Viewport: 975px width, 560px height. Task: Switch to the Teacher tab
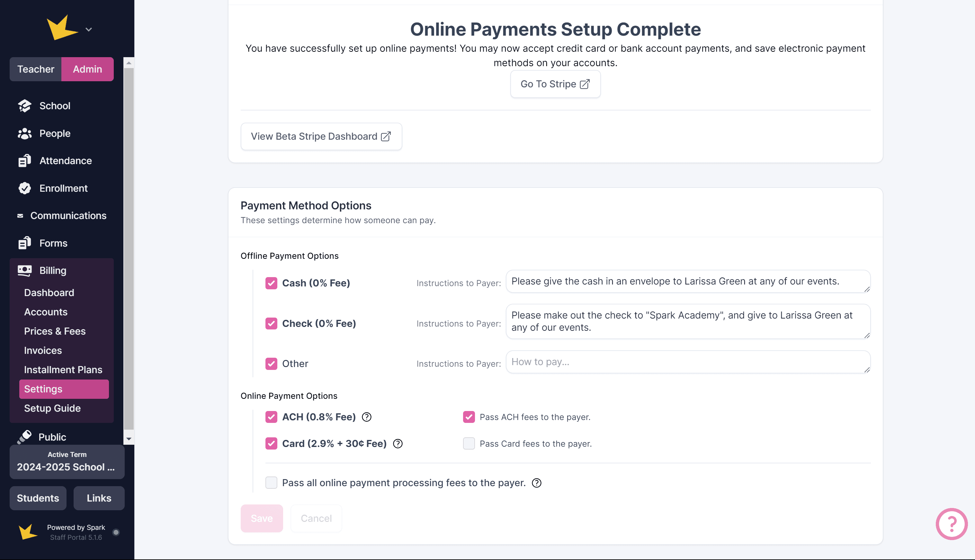tap(35, 69)
